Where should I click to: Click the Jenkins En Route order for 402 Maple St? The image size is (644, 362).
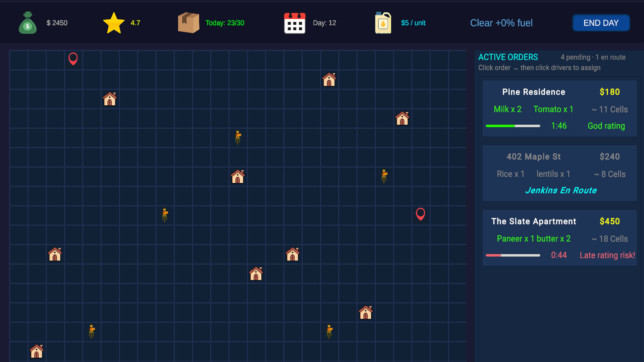[559, 173]
